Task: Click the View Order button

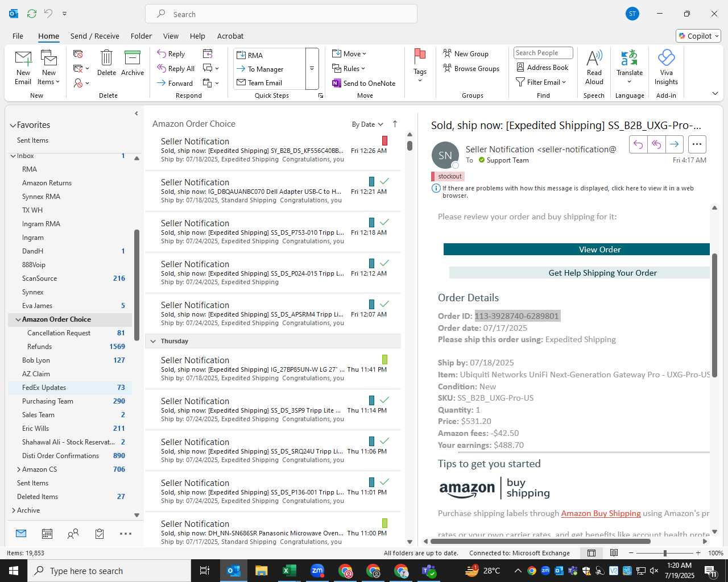Action: click(577, 250)
